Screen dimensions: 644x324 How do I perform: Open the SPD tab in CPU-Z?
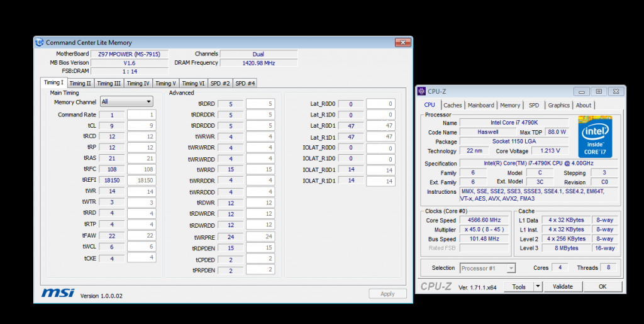coord(534,105)
